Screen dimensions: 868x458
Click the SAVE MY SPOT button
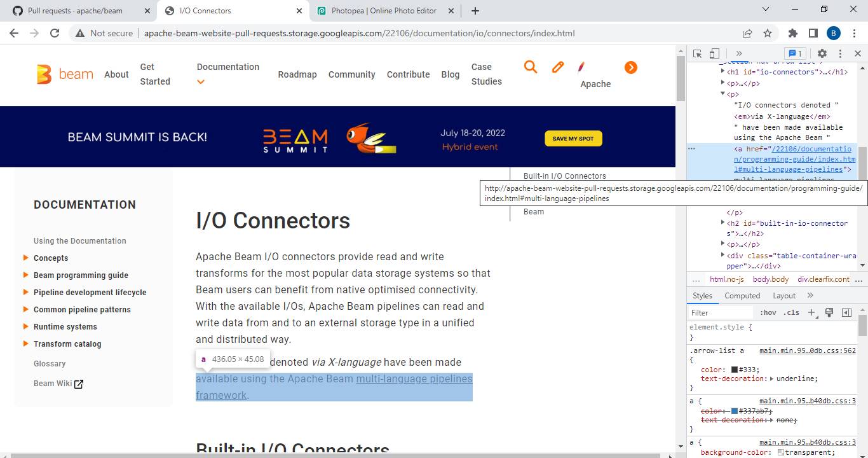coord(573,138)
